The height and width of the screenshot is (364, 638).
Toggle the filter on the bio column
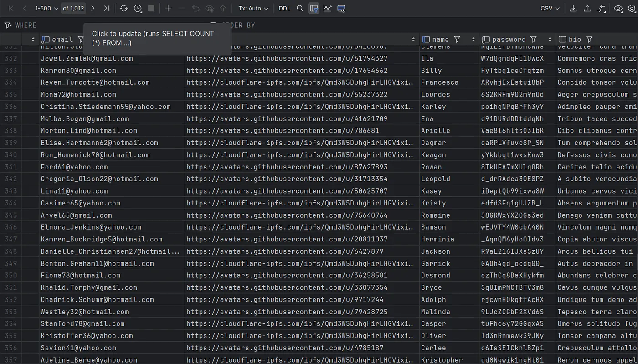pos(589,40)
